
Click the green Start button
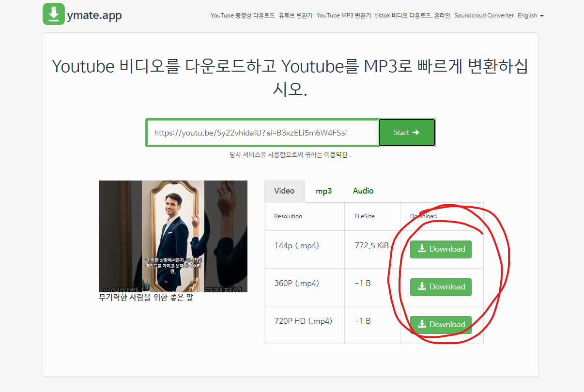[x=407, y=133]
